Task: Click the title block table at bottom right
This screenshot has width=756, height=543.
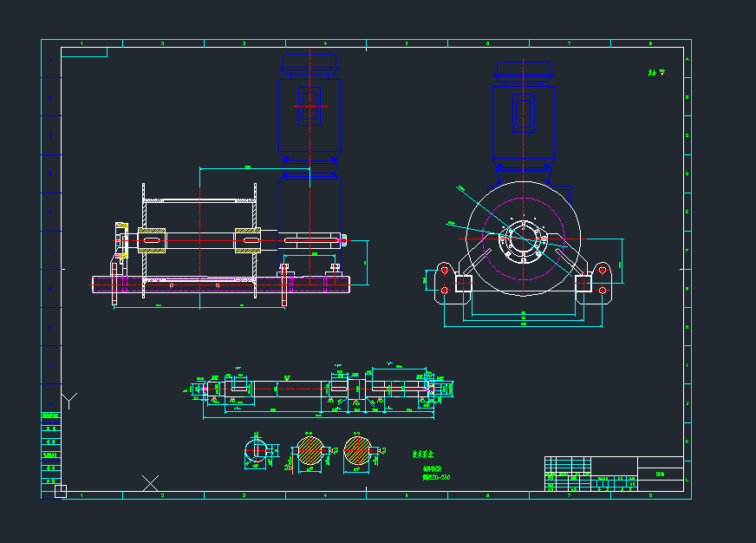Action: pos(613,474)
